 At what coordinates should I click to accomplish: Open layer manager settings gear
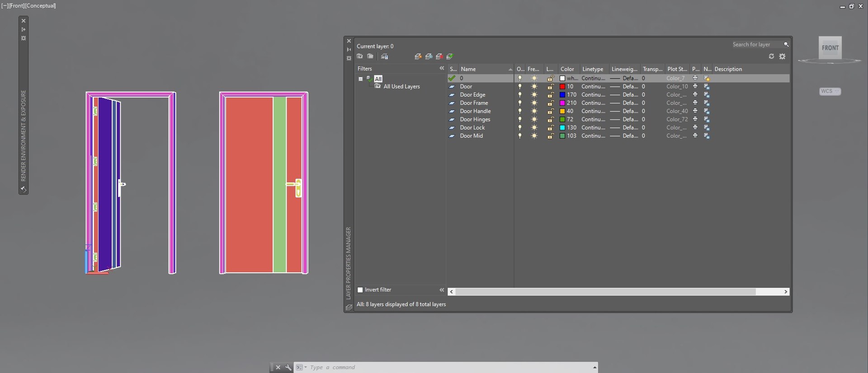[783, 56]
